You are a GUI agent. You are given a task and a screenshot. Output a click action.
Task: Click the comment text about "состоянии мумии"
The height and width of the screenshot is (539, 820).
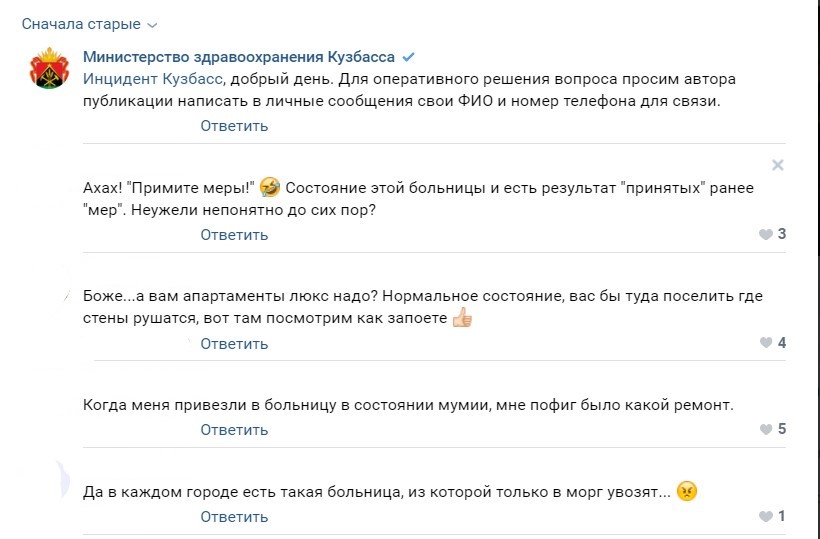point(408,405)
